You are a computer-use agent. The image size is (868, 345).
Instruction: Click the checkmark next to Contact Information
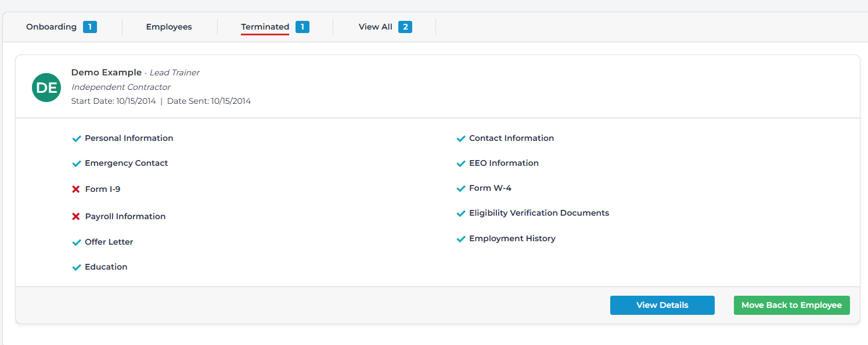pyautogui.click(x=461, y=139)
